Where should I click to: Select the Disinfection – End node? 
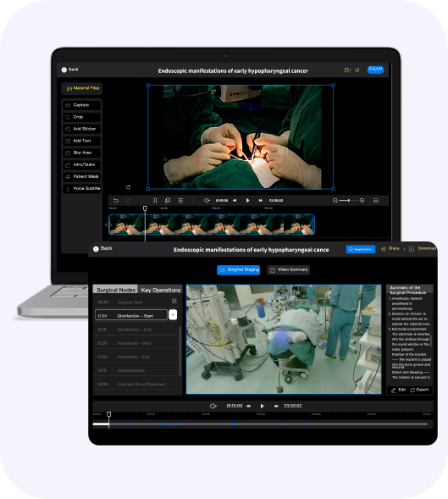136,330
